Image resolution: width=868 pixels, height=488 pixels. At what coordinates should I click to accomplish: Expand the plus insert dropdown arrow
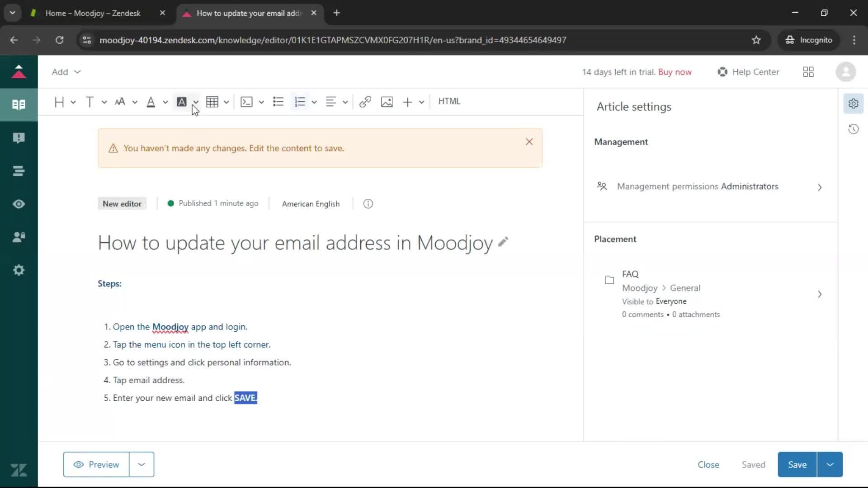tap(421, 102)
